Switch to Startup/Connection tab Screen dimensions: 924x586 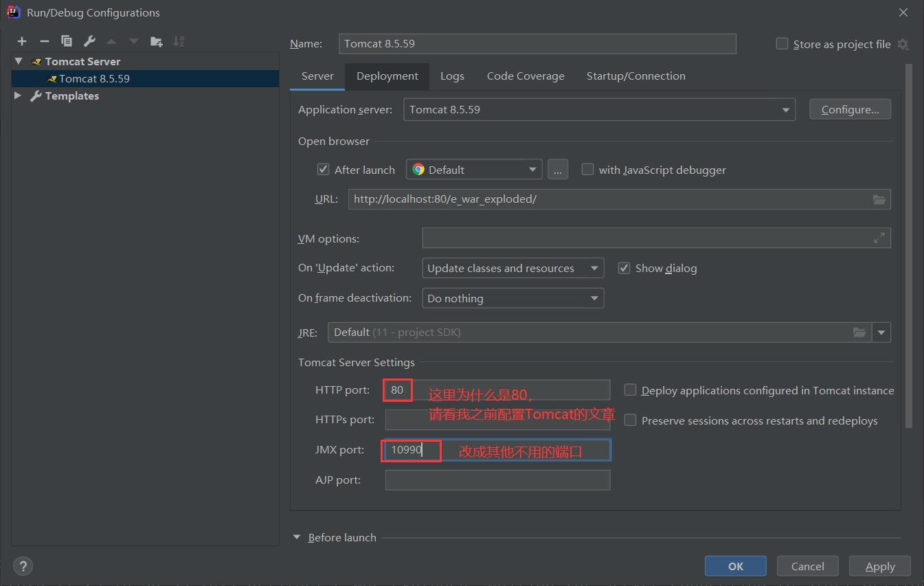(x=636, y=76)
